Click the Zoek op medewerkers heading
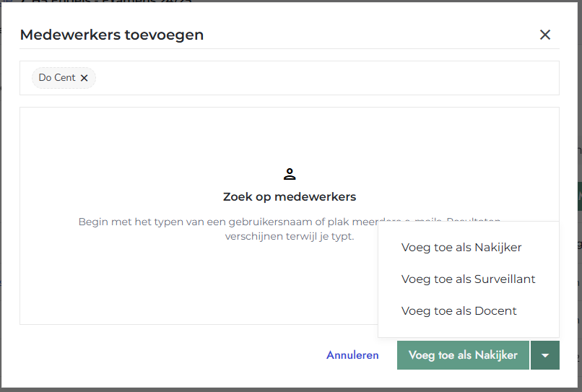The image size is (582, 392). point(290,197)
